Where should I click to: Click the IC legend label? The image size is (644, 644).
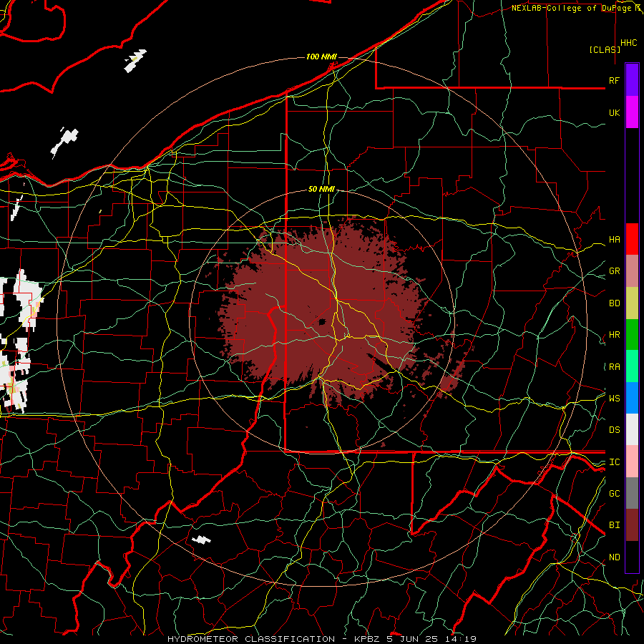(x=614, y=462)
